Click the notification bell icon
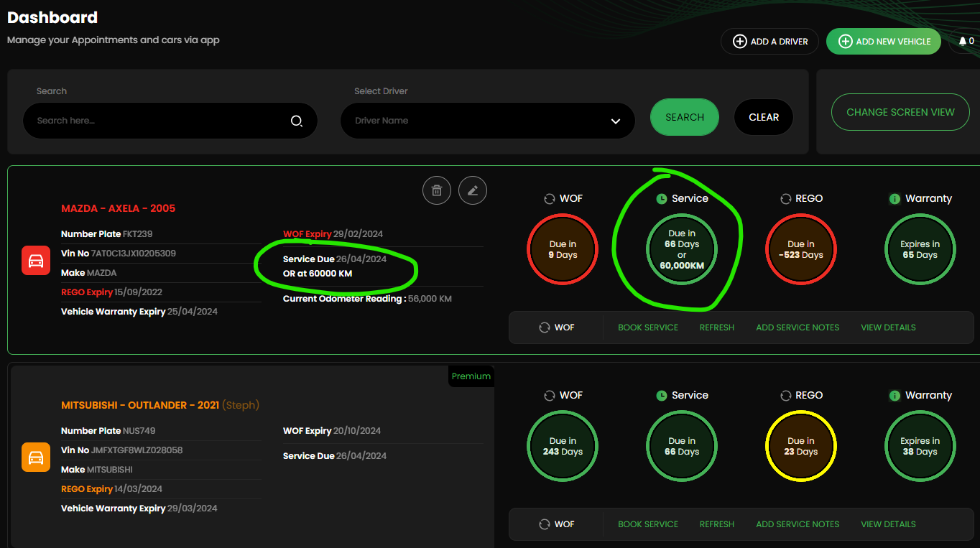 (x=963, y=41)
